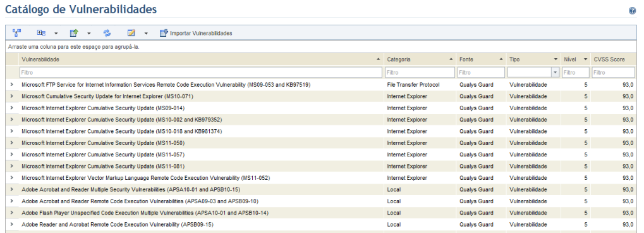Click the Nível filter input field
Screen dimensions: 644x233
click(x=576, y=72)
